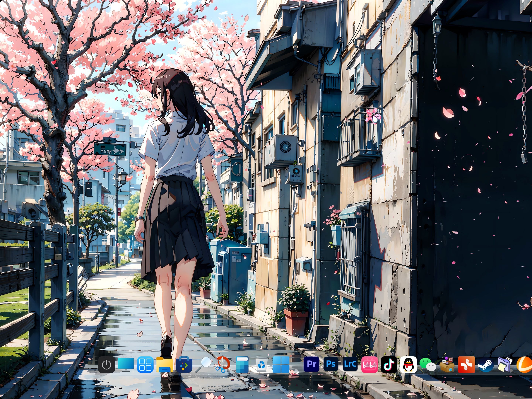Launch the Calculator dock icon
This screenshot has width=532, height=399.
click(242, 365)
